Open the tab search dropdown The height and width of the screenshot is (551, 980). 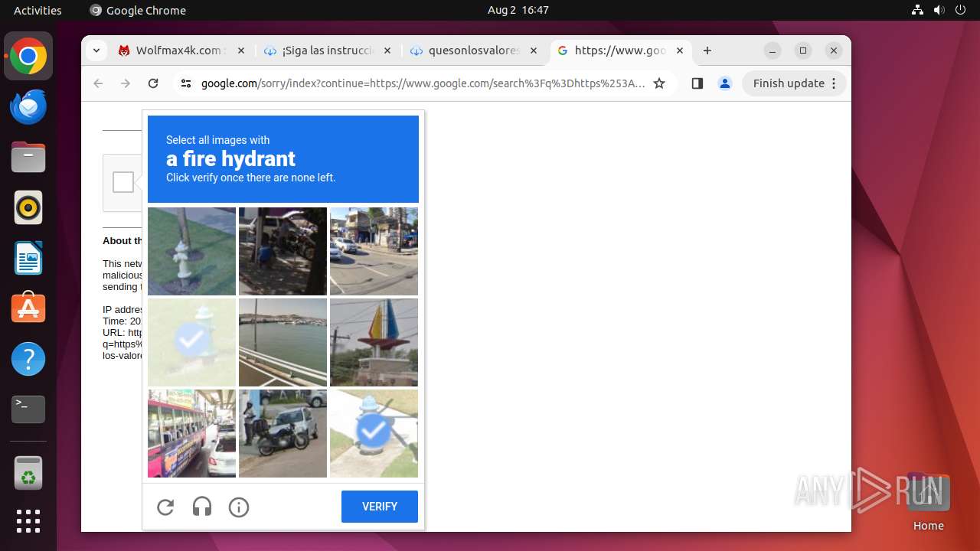click(96, 51)
